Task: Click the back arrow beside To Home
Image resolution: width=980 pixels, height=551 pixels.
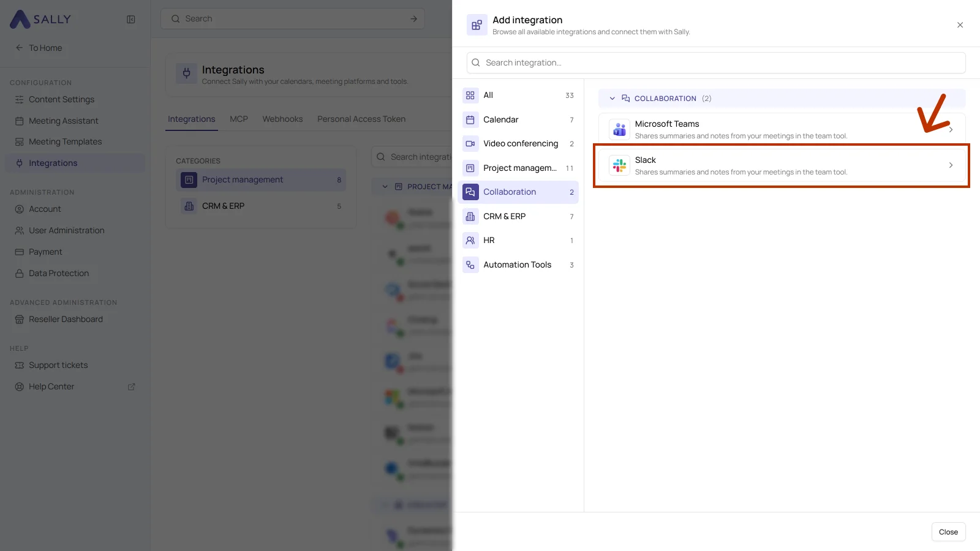Action: pyautogui.click(x=19, y=48)
